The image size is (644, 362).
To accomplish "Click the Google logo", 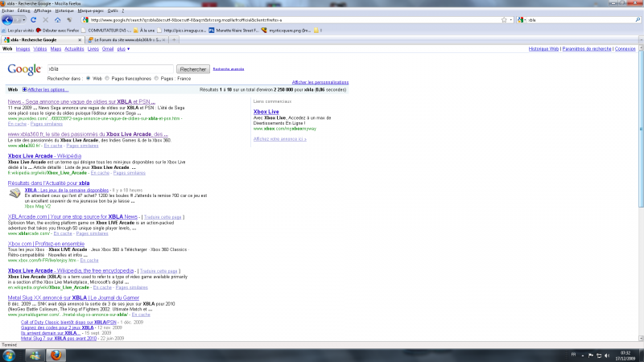I will 24,69.
